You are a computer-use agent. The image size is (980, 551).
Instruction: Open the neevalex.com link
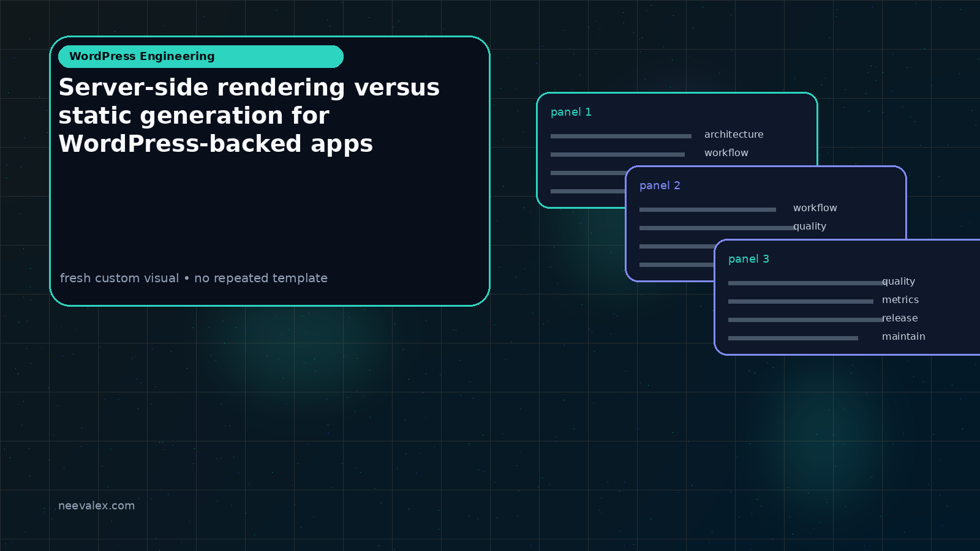(96, 506)
